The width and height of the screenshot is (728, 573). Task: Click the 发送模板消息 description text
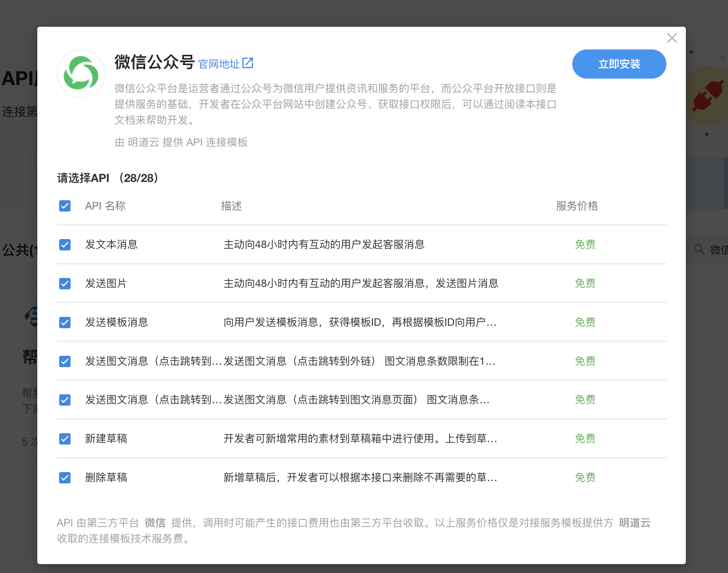(360, 322)
